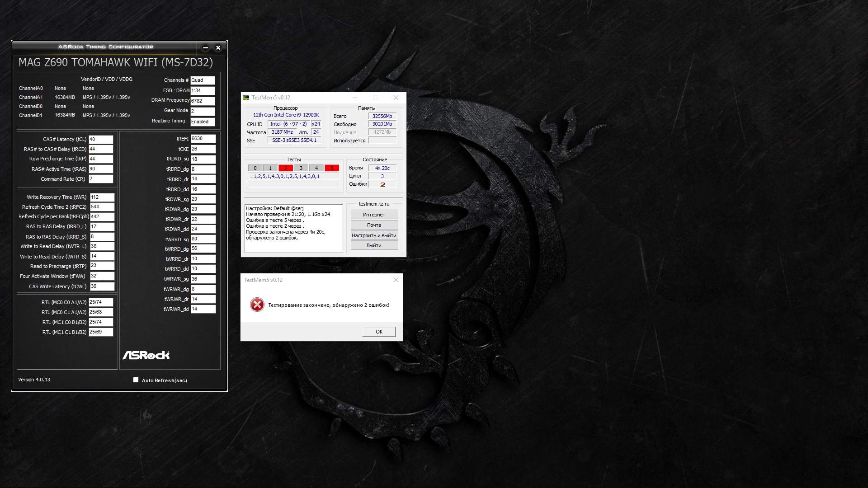Click the tREFI value field
Image resolution: width=868 pixels, height=488 pixels.
[203, 139]
